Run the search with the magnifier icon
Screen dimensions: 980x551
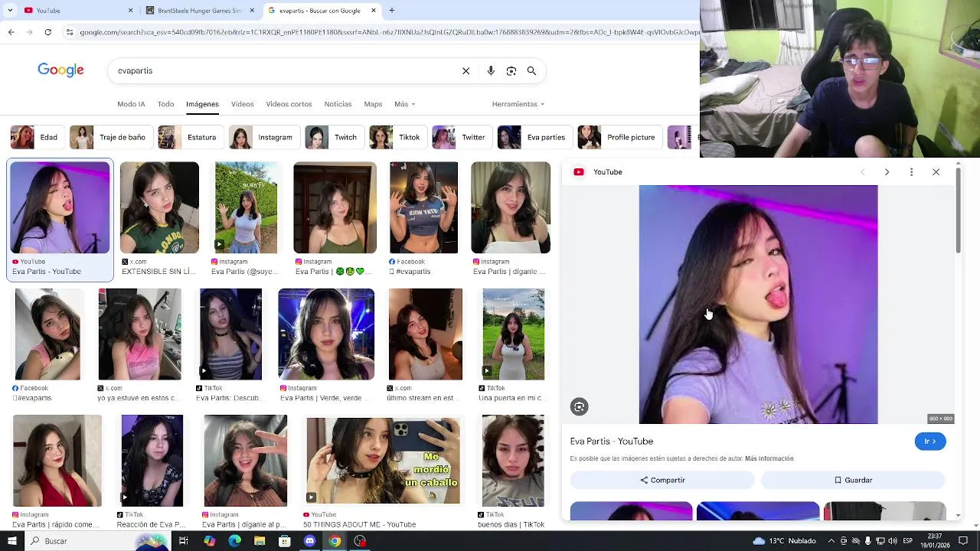[531, 70]
